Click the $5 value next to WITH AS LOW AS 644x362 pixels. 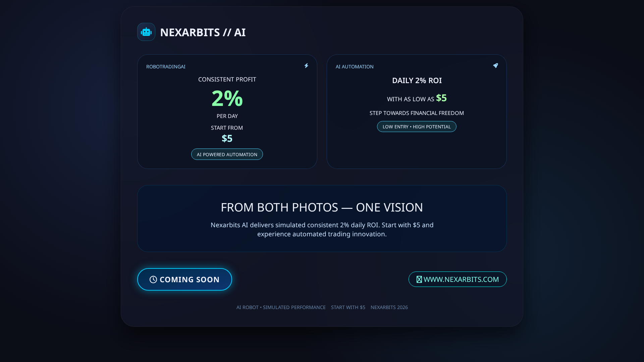point(442,98)
